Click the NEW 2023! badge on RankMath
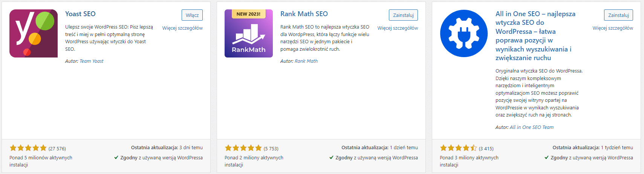Screen dimensions: 644x174 [x=248, y=14]
